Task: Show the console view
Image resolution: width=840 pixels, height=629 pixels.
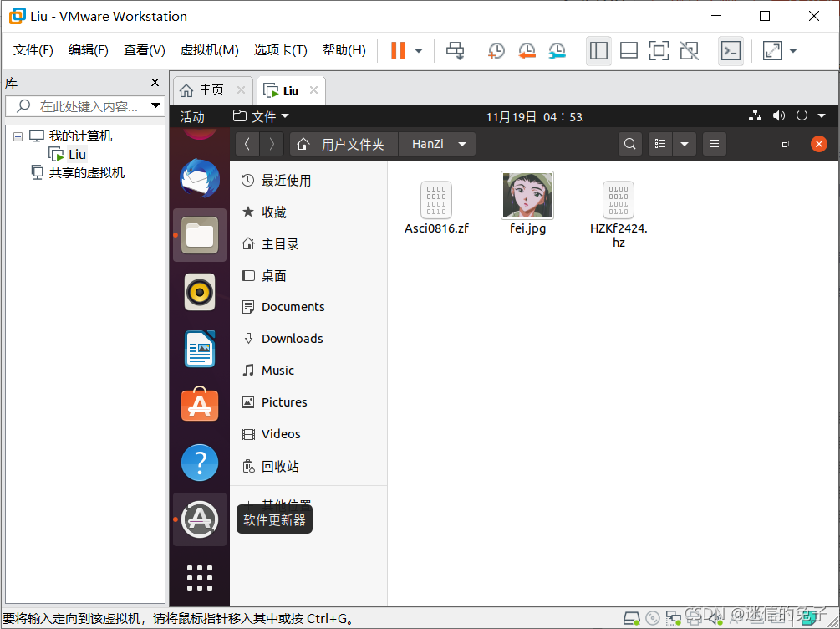Action: [x=731, y=51]
